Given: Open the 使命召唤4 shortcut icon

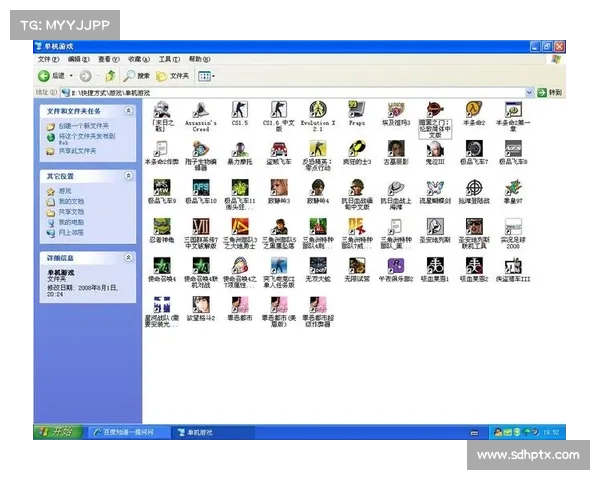Looking at the screenshot, I should [x=162, y=269].
